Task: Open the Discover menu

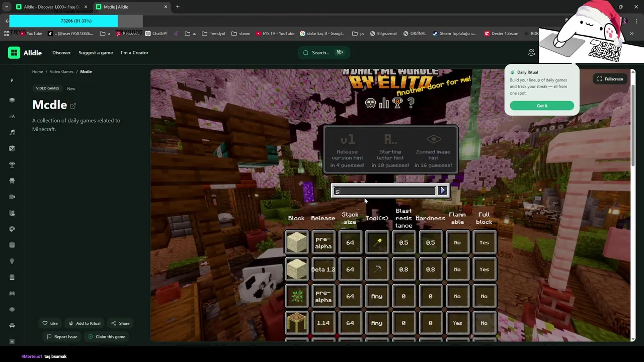Action: click(x=61, y=53)
